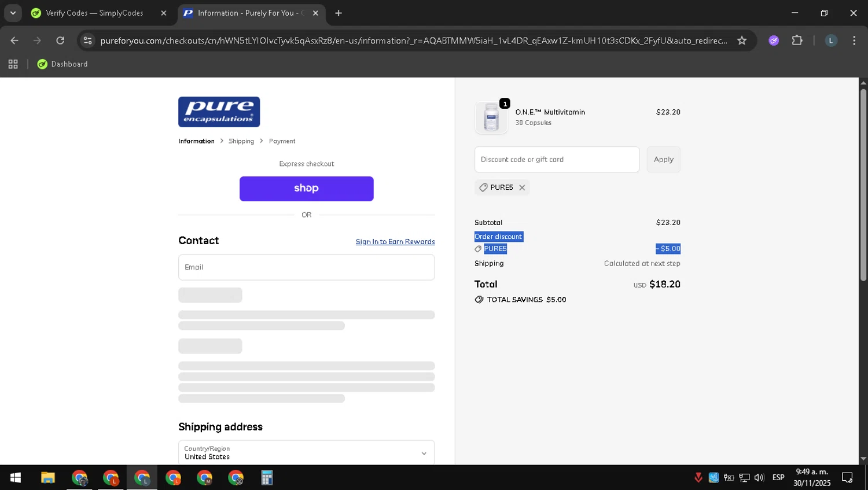This screenshot has height=490, width=868.
Task: Close the Verify Codes — SimplyCodes tab
Action: pyautogui.click(x=164, y=13)
